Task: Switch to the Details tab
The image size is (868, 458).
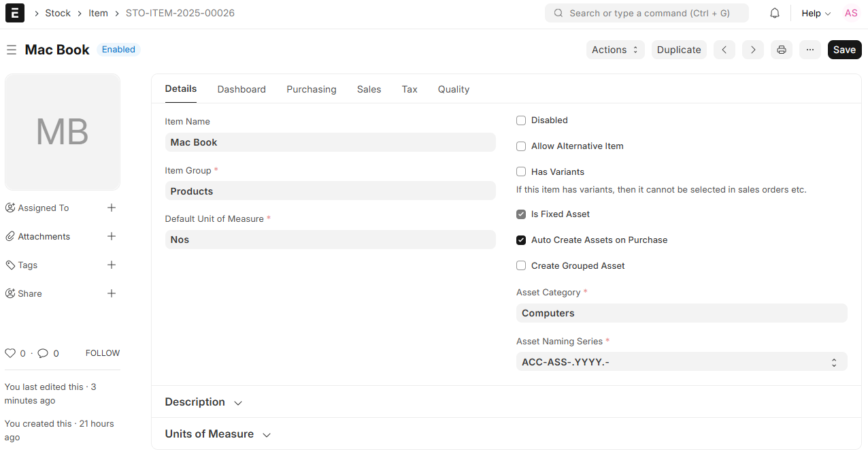Action: coord(181,89)
